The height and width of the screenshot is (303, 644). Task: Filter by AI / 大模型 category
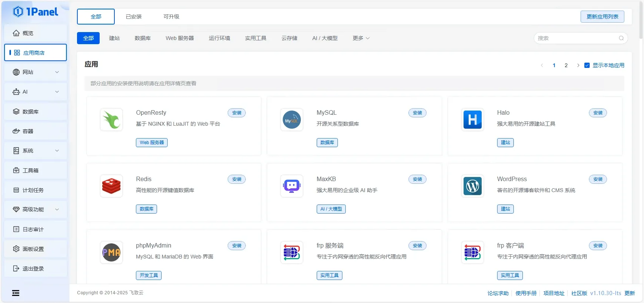pos(325,38)
